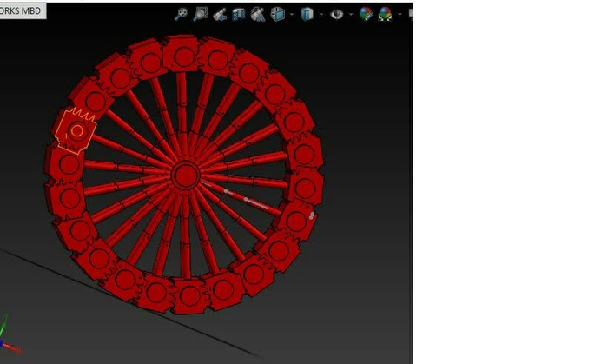Expand the Hide/Show Items dropdown arrow

coord(350,14)
